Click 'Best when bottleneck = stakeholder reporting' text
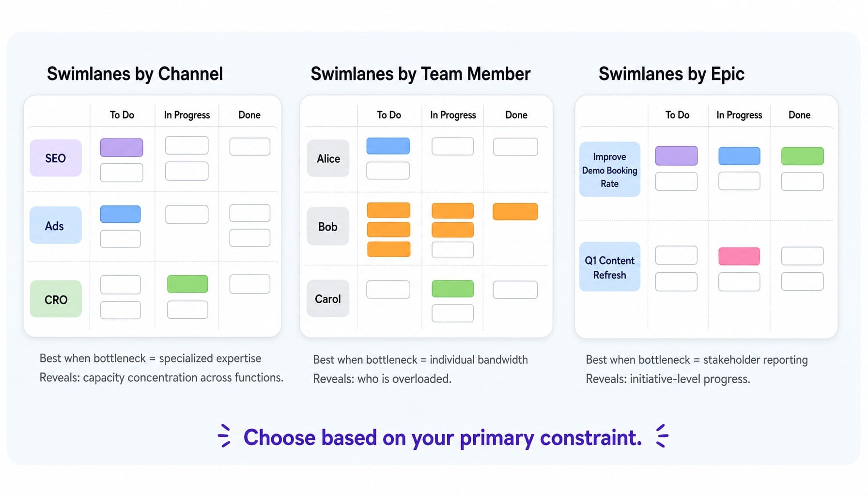The image size is (868, 496). click(697, 360)
